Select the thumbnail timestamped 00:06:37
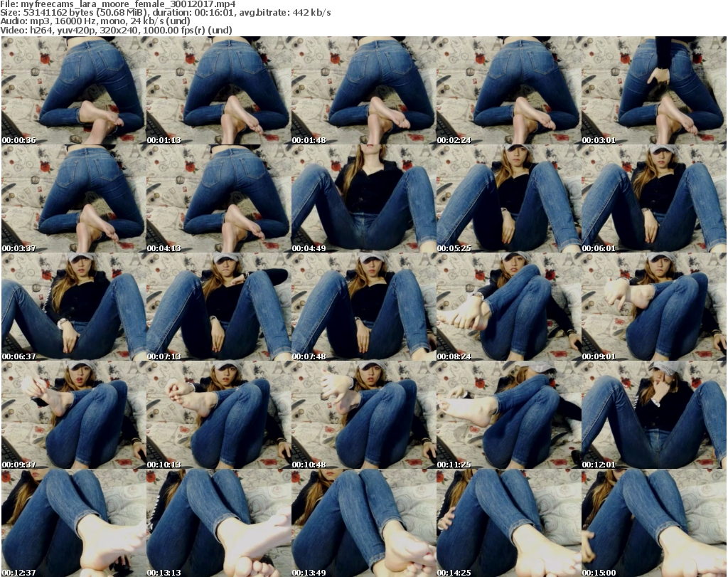This screenshot has width=728, height=577. pyautogui.click(x=73, y=307)
